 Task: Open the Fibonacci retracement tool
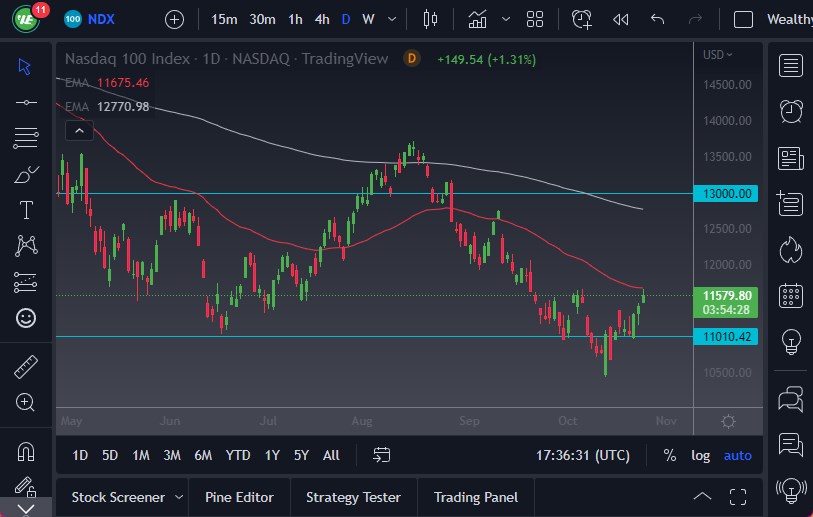(25, 138)
